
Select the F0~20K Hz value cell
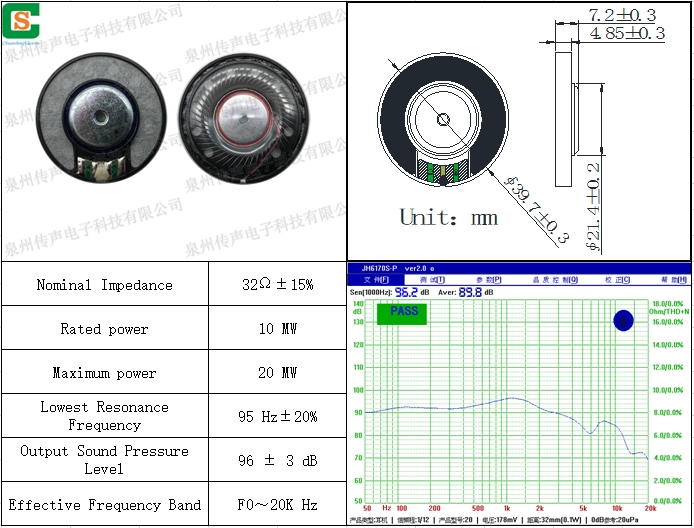[x=278, y=505]
